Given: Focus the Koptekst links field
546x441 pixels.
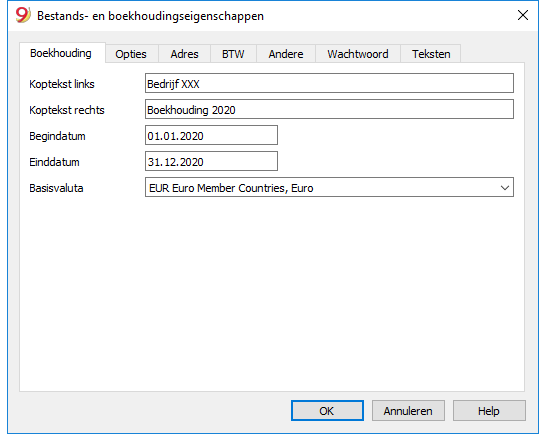Looking at the screenshot, I should coord(329,83).
